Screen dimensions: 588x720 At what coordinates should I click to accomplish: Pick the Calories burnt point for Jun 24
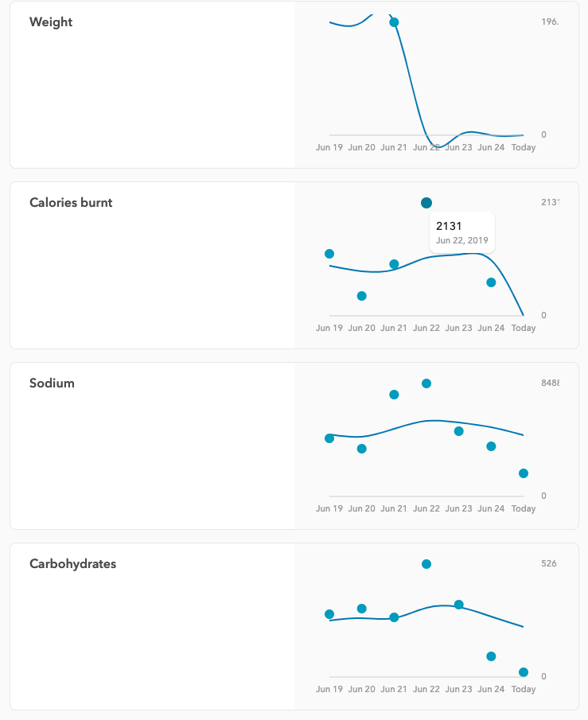click(491, 282)
